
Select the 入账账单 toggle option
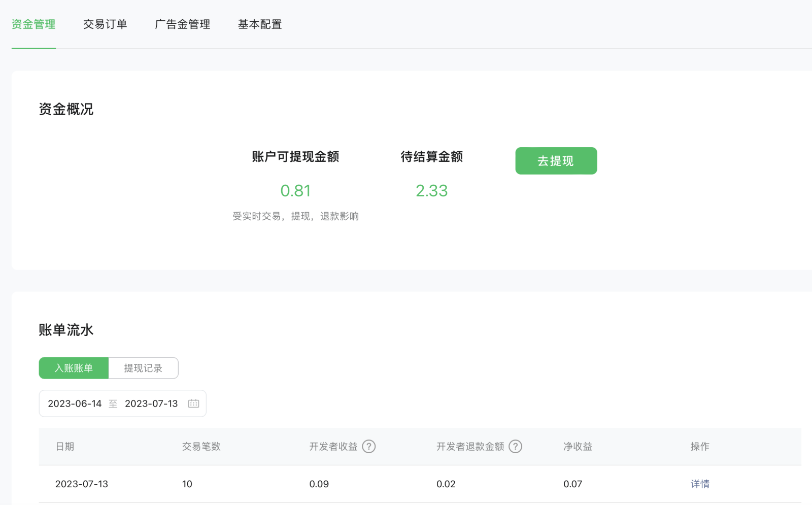[x=74, y=368]
